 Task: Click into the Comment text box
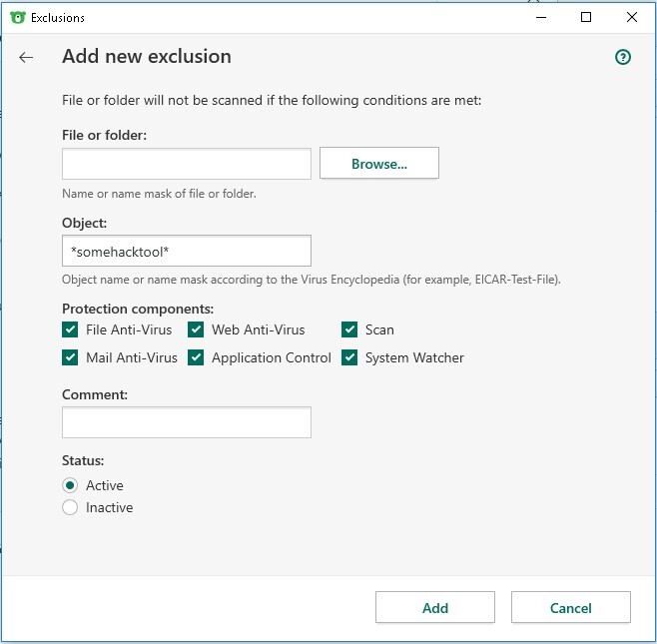tap(187, 422)
